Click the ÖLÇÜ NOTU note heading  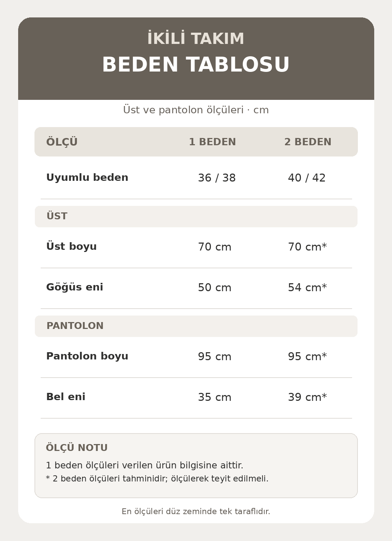point(77,448)
